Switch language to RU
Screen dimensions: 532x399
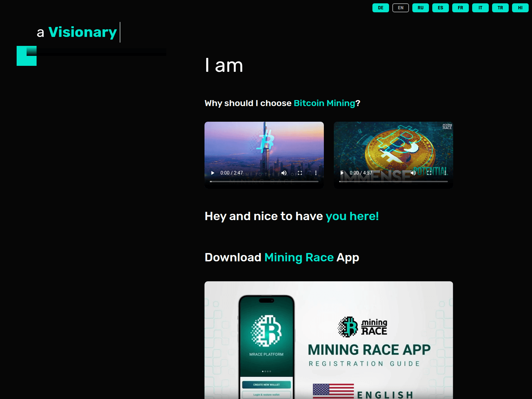421,8
